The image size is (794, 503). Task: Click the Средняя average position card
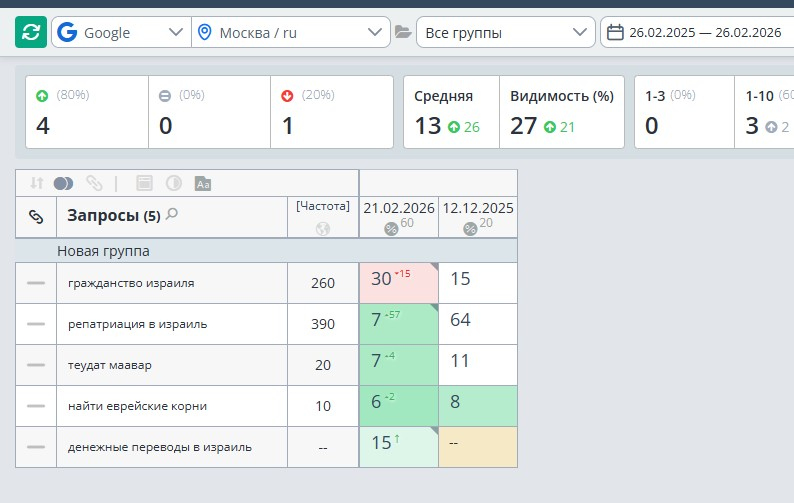tap(451, 112)
